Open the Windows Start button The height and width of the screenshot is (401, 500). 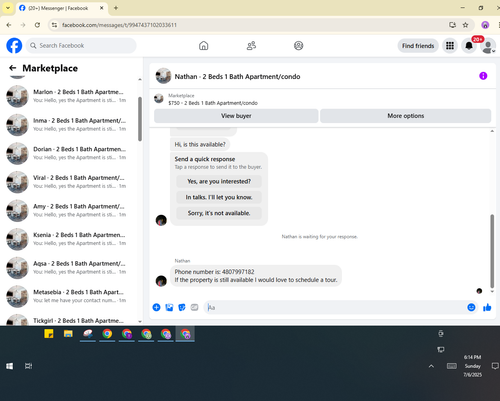(x=9, y=366)
